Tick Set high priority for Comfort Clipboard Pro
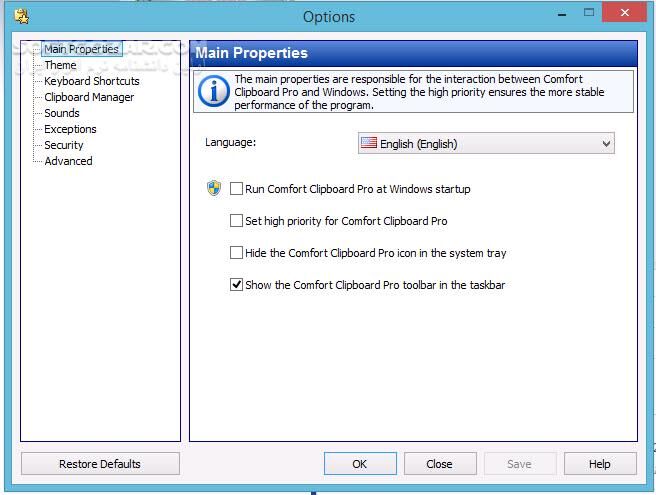The height and width of the screenshot is (495, 656). [236, 221]
